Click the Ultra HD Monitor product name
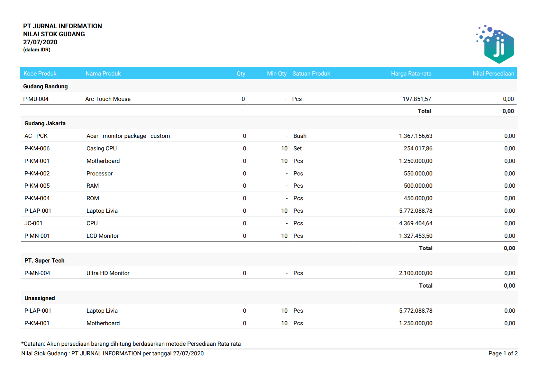 click(108, 273)
